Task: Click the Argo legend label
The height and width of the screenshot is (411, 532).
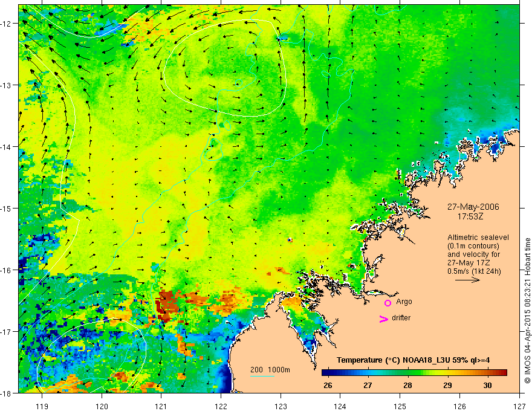Action: coord(404,302)
